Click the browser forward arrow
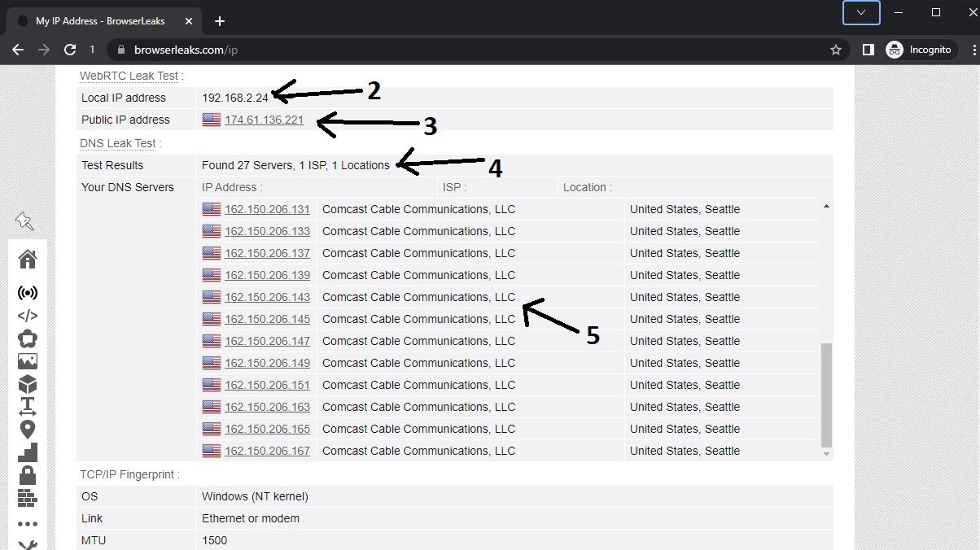This screenshot has height=550, width=980. pos(44,50)
